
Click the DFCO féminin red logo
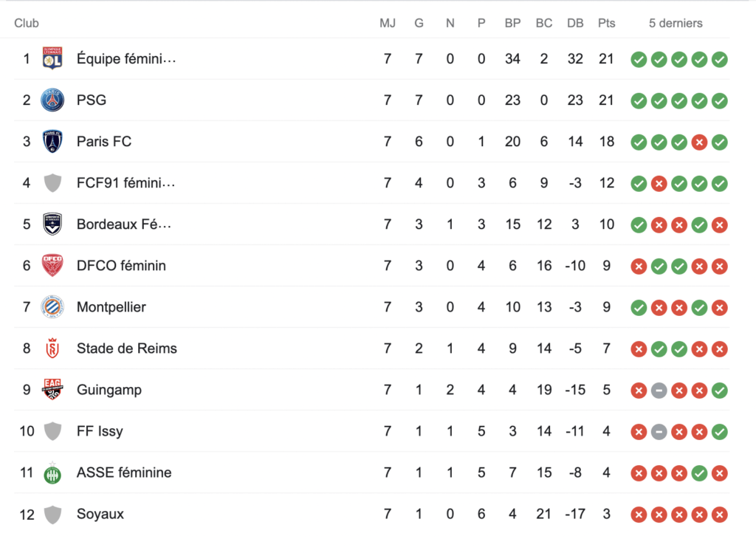tap(52, 266)
